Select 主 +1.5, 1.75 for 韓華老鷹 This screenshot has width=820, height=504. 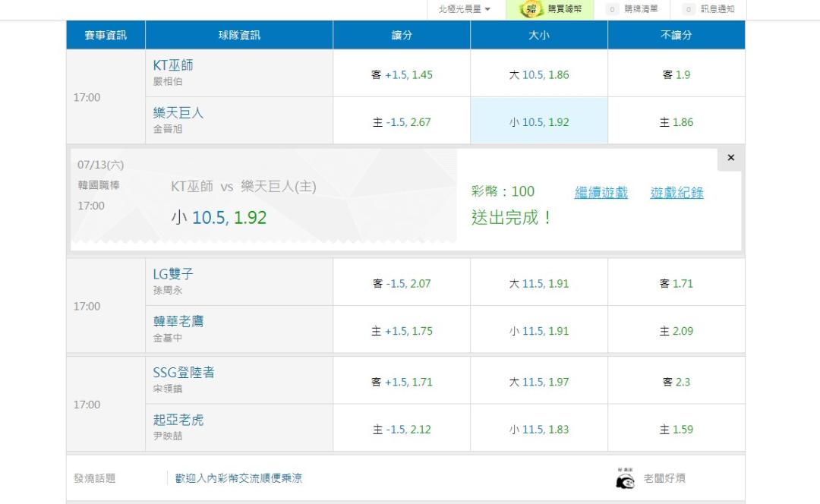pyautogui.click(x=402, y=330)
